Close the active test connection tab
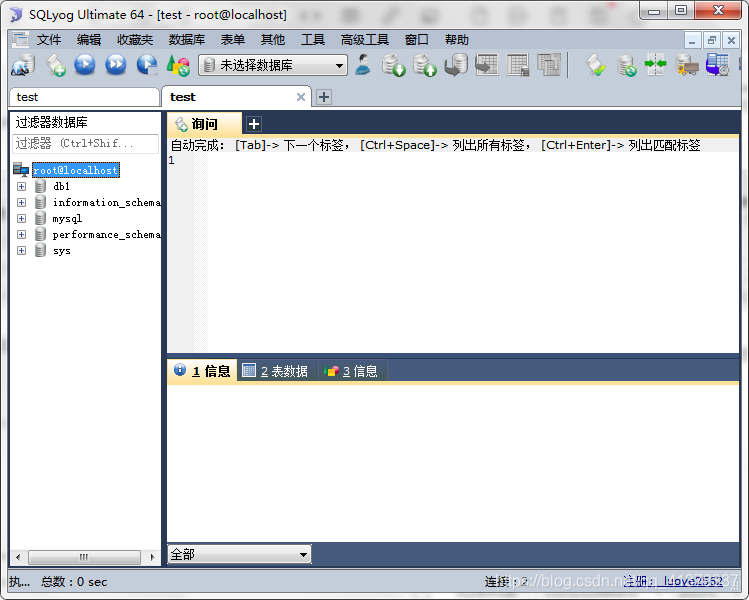This screenshot has width=749, height=600. pyautogui.click(x=300, y=97)
